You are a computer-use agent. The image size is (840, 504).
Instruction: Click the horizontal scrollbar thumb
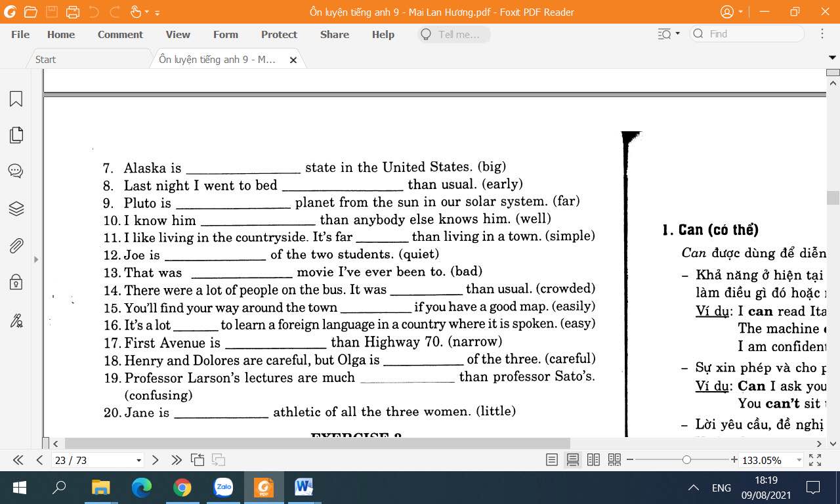[x=318, y=444]
